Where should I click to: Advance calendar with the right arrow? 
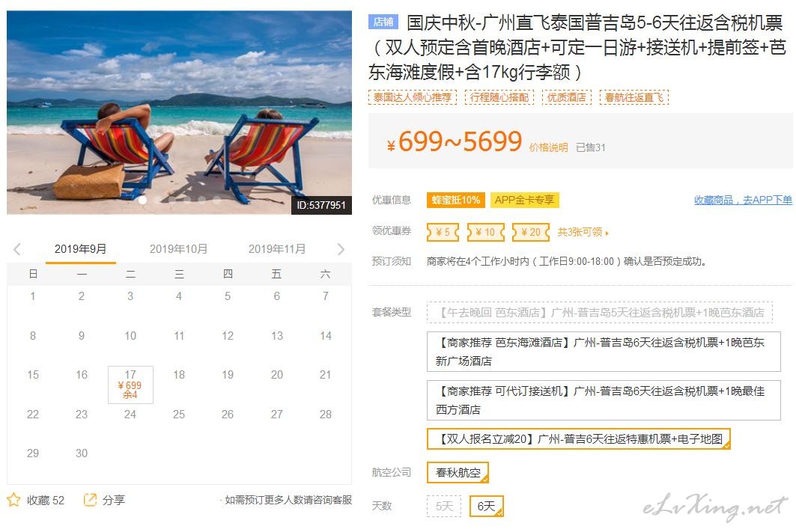coord(341,249)
